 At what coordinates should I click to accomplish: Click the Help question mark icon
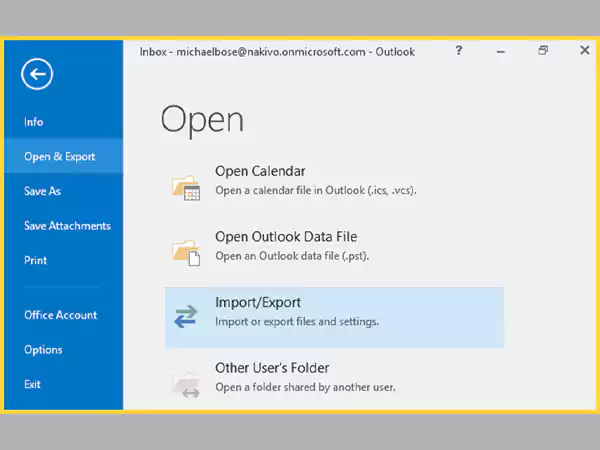459,50
